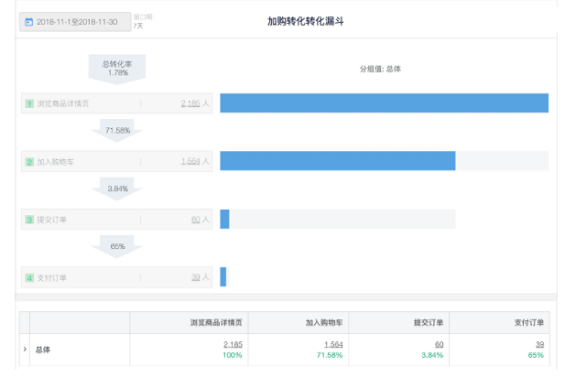
Task: Click the 65% conversion arrow
Action: [117, 247]
